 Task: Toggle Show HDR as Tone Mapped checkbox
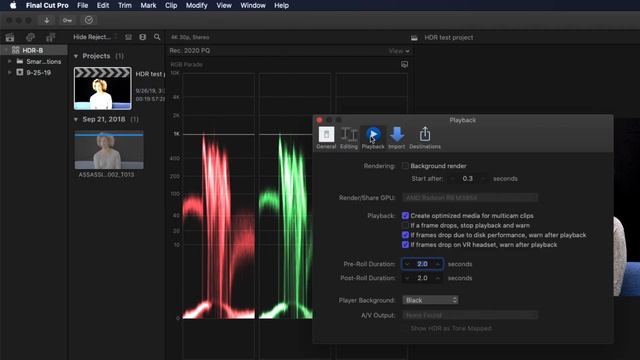[x=405, y=328]
